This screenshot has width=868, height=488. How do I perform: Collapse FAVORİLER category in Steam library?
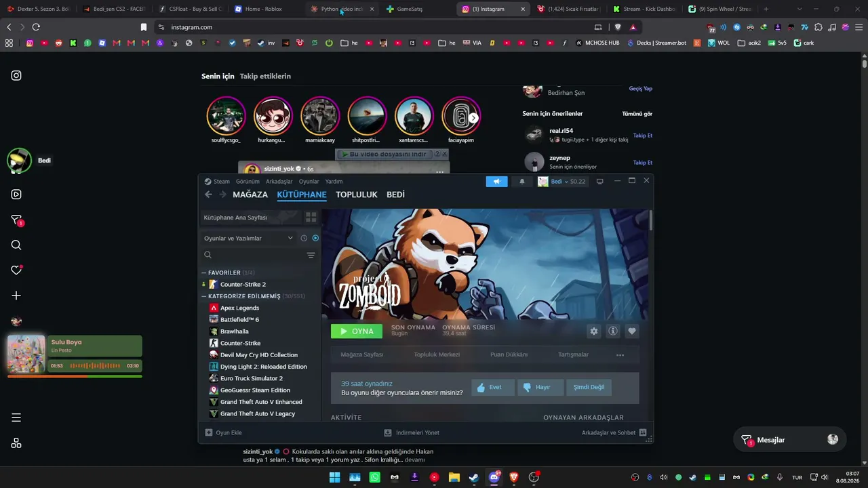(204, 272)
